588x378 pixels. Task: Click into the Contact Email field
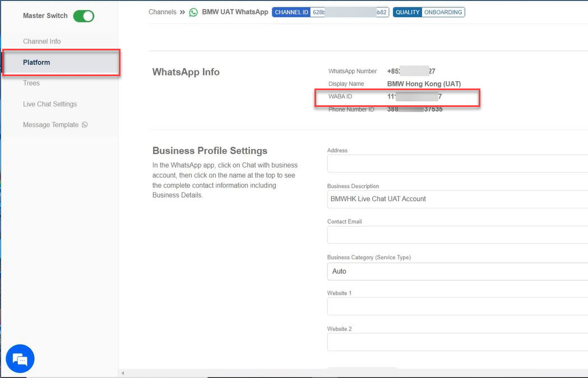point(457,235)
